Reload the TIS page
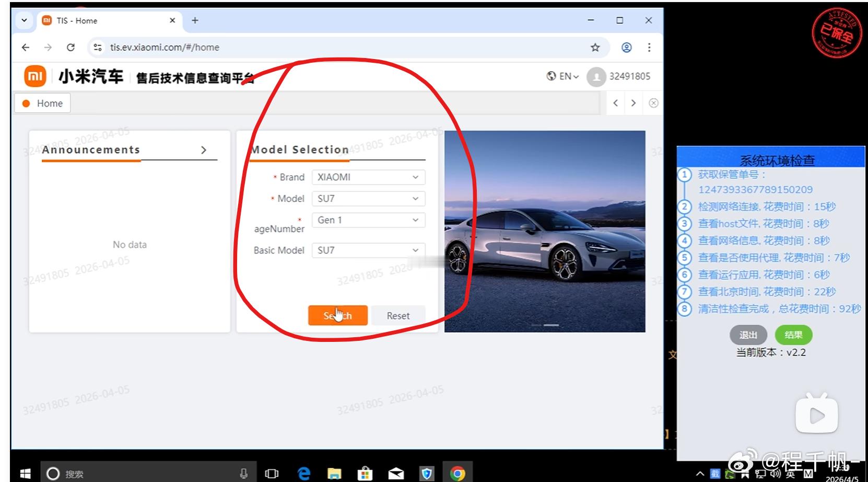 coord(71,48)
